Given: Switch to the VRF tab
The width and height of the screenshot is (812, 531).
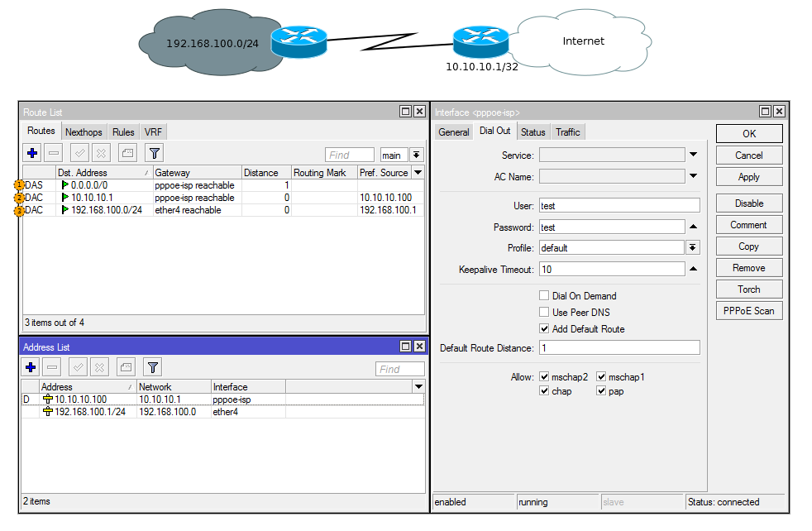Looking at the screenshot, I should pos(153,132).
